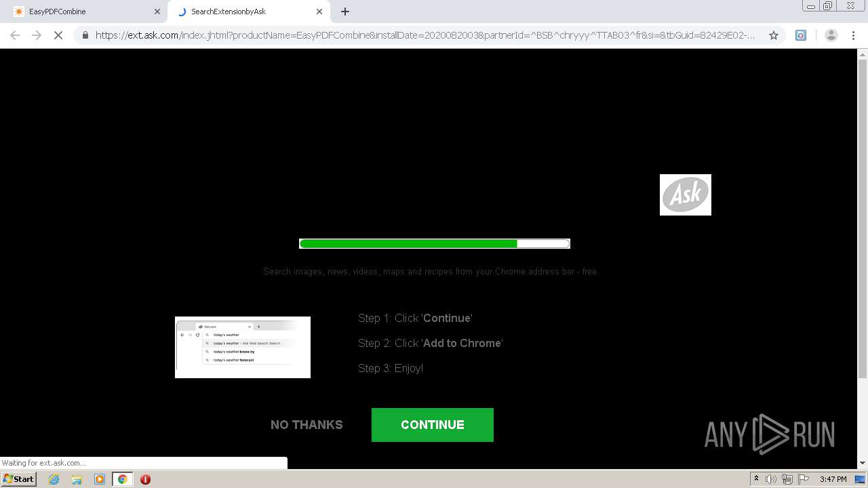The width and height of the screenshot is (868, 488).
Task: Minimize the Chrome window
Action: 811,6
